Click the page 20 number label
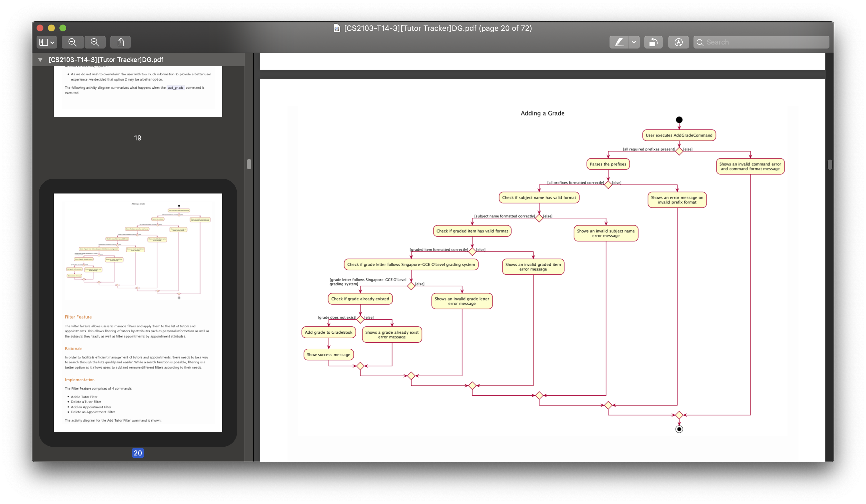The width and height of the screenshot is (866, 504). click(x=138, y=453)
